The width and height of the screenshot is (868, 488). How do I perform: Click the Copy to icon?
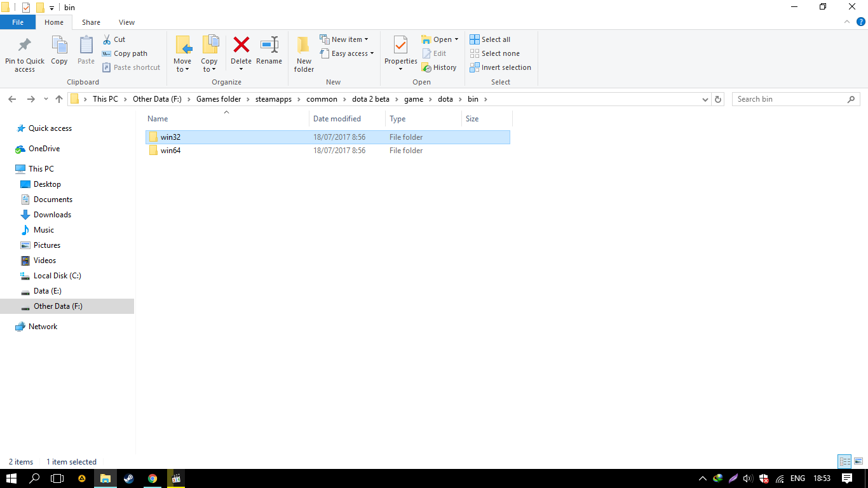click(x=210, y=45)
